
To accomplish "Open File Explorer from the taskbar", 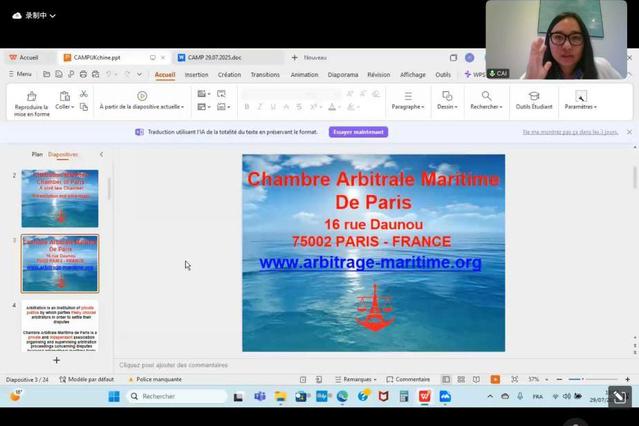I will (x=280, y=396).
